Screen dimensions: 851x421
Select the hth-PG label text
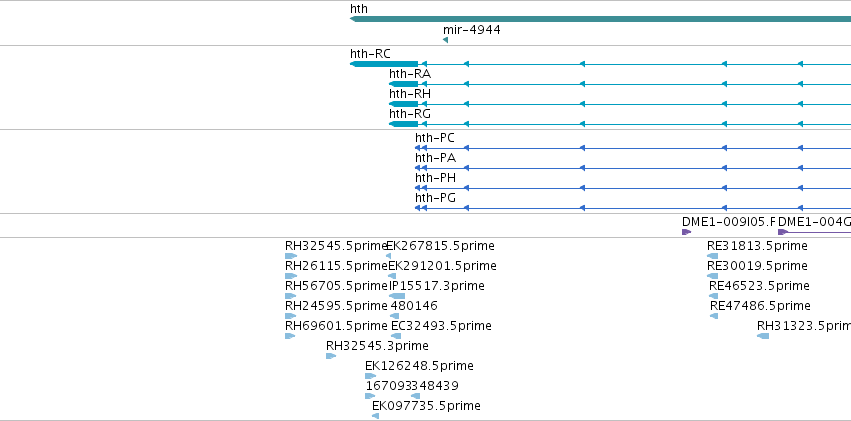(435, 199)
